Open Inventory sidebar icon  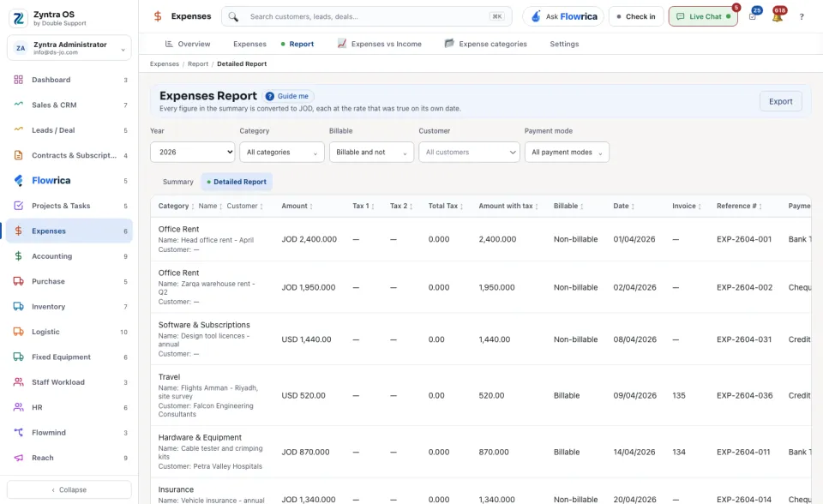pyautogui.click(x=18, y=307)
